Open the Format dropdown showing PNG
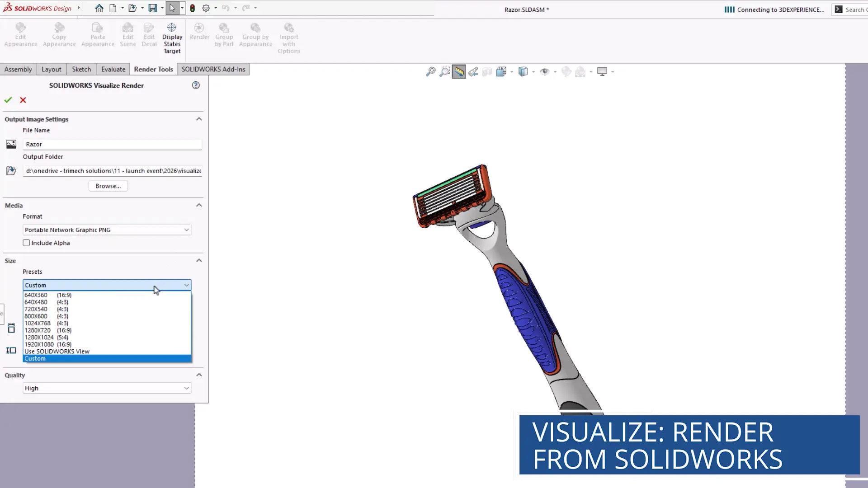 coord(107,230)
